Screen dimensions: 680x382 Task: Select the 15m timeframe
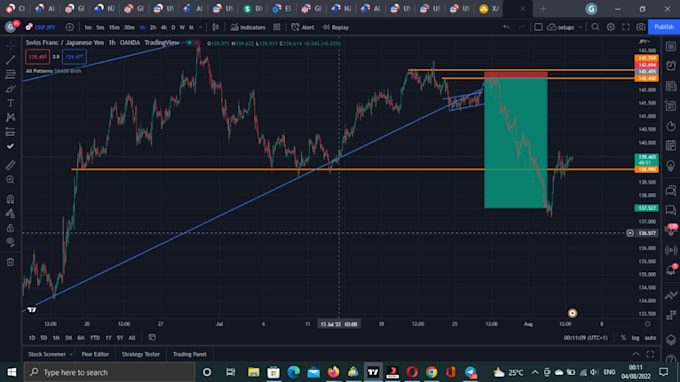[x=114, y=27]
